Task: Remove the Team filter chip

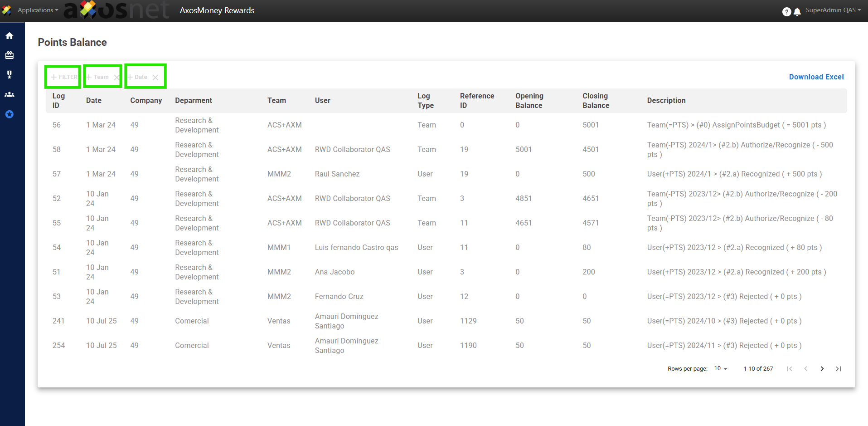Action: tap(117, 78)
